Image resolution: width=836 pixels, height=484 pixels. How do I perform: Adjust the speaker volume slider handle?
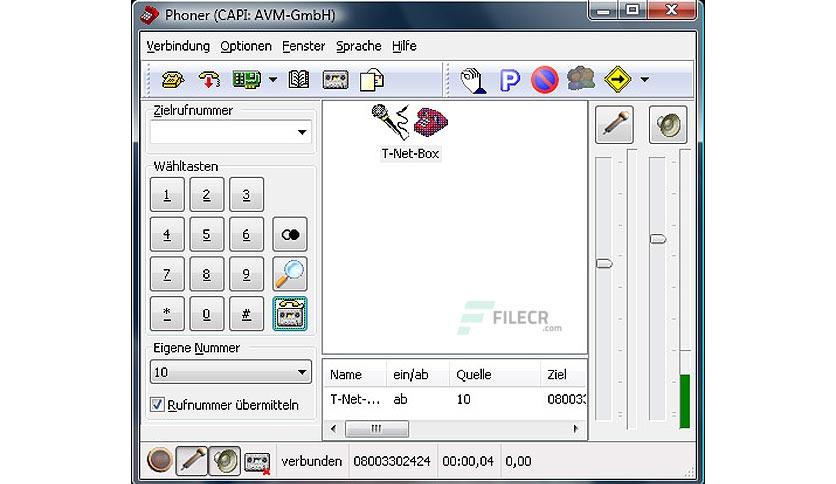pos(658,239)
